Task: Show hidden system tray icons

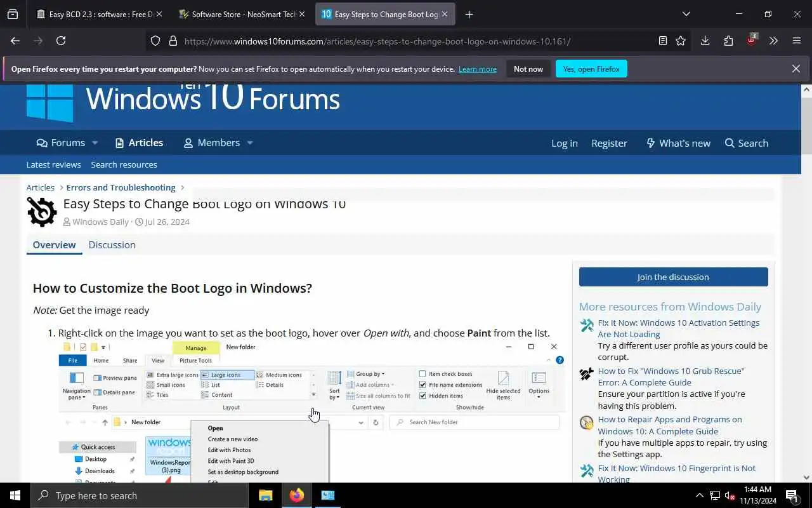Action: pyautogui.click(x=699, y=495)
